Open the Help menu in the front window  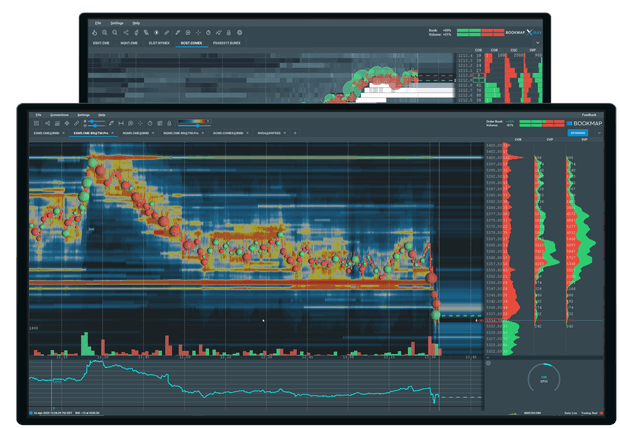(x=102, y=115)
